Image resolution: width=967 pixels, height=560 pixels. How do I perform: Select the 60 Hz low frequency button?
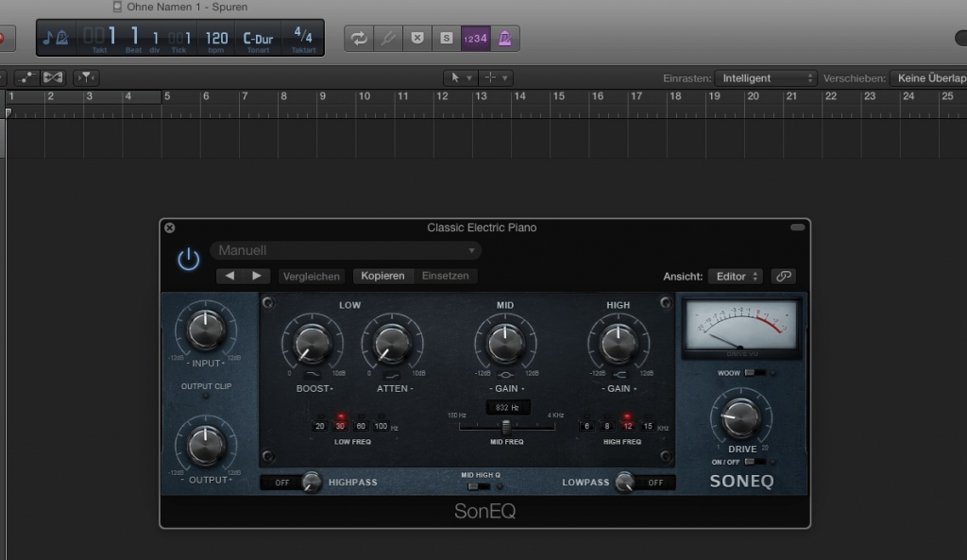(x=361, y=426)
